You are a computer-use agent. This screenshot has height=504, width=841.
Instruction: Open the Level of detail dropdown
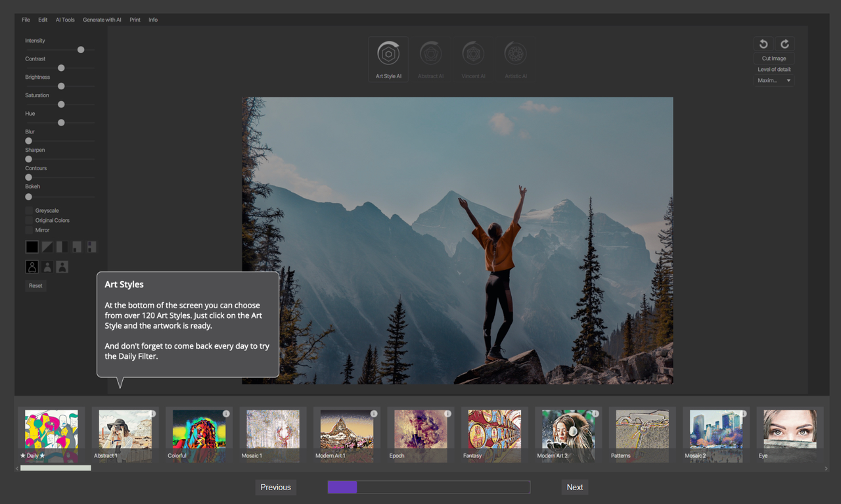774,81
